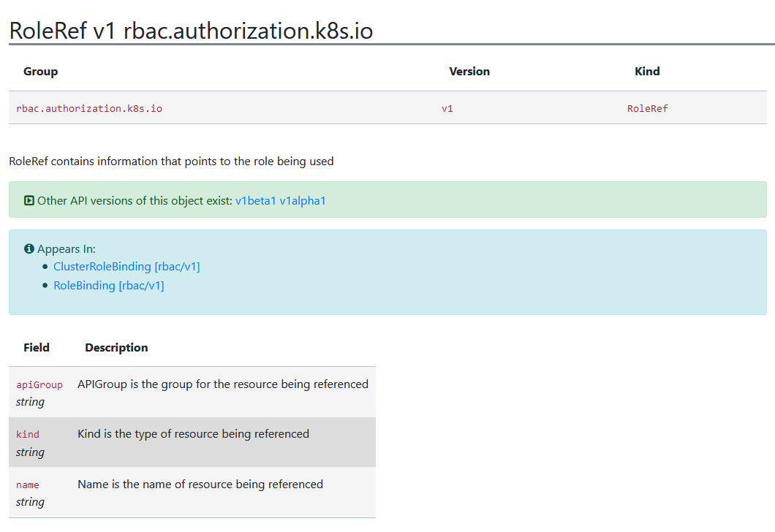Click the bullet next to ClusterRoleBinding entry

click(45, 266)
